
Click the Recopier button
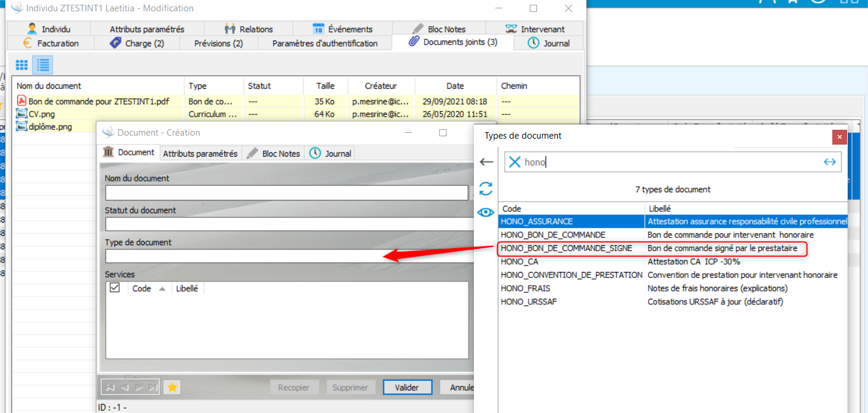294,387
